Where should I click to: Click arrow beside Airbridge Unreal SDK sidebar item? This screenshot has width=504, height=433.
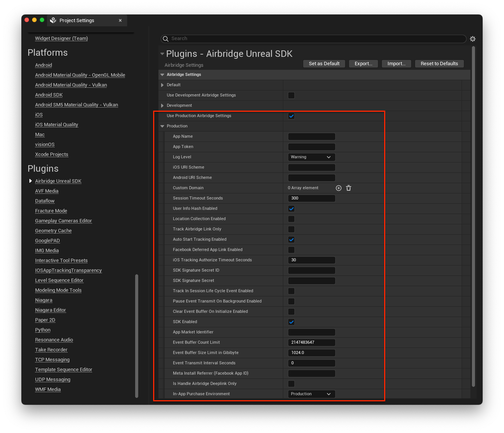click(x=31, y=181)
